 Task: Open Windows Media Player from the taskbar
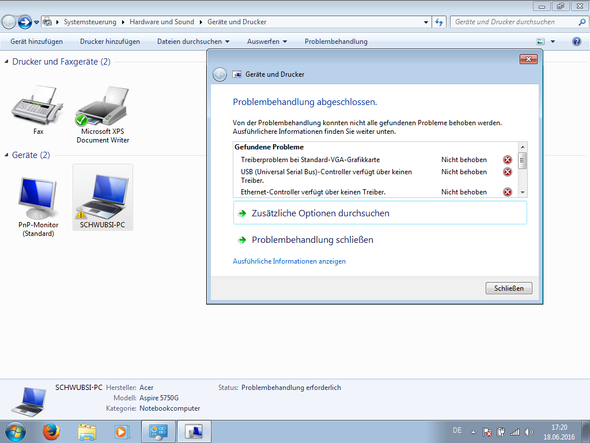pos(121,432)
